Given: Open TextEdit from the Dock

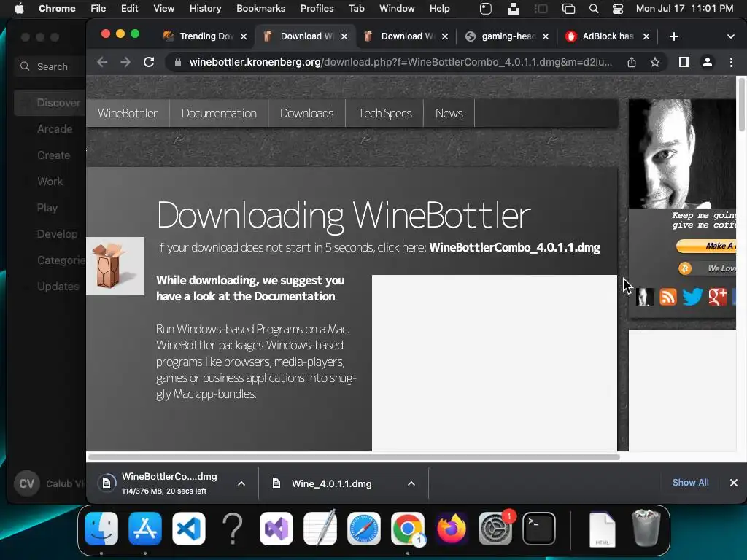Looking at the screenshot, I should click(x=320, y=529).
